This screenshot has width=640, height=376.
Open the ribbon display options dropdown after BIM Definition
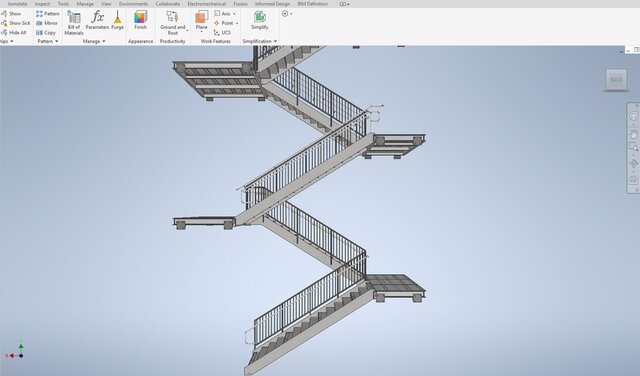coord(344,4)
